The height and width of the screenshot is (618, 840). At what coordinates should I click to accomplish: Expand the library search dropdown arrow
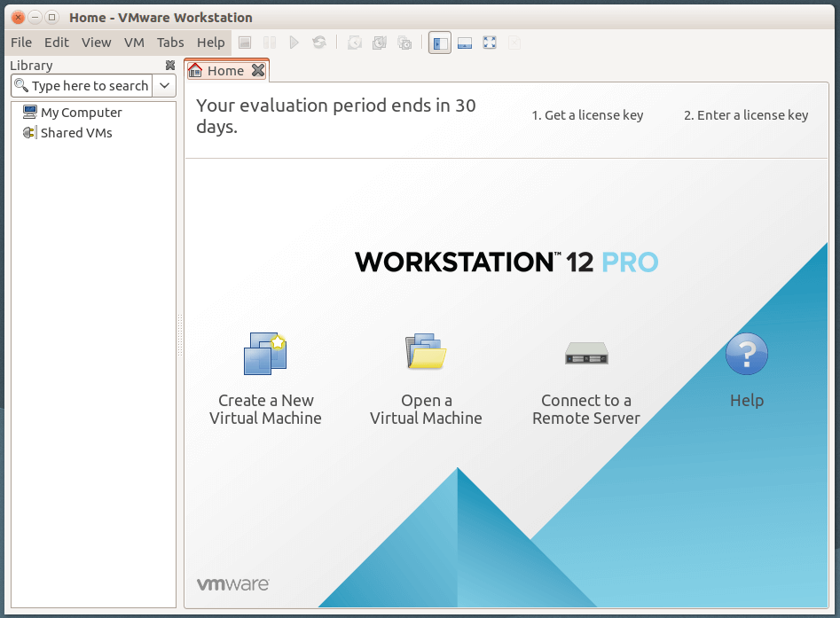pyautogui.click(x=165, y=86)
